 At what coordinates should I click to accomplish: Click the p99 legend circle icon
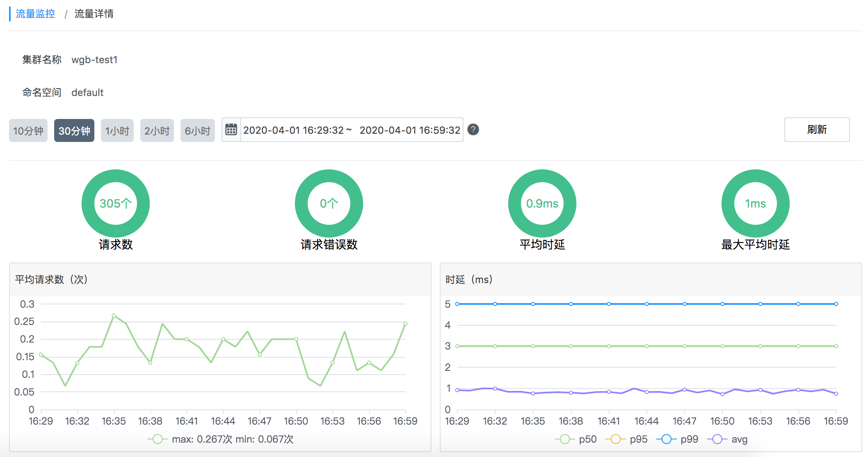coord(667,439)
